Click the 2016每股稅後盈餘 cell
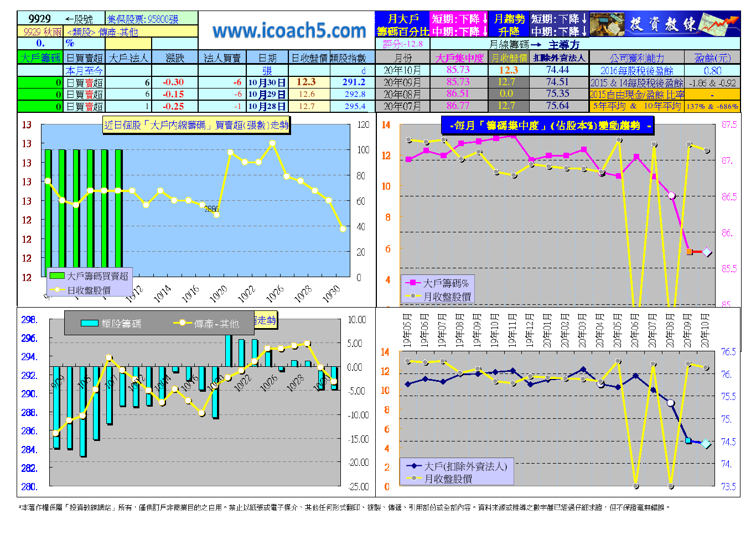The image size is (756, 535). tap(637, 70)
